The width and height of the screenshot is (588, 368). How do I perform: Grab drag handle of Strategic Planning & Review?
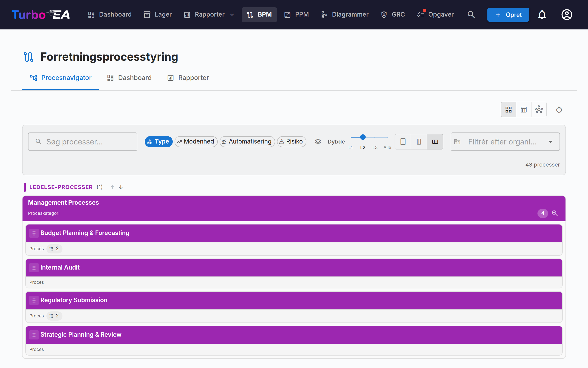pyautogui.click(x=34, y=335)
